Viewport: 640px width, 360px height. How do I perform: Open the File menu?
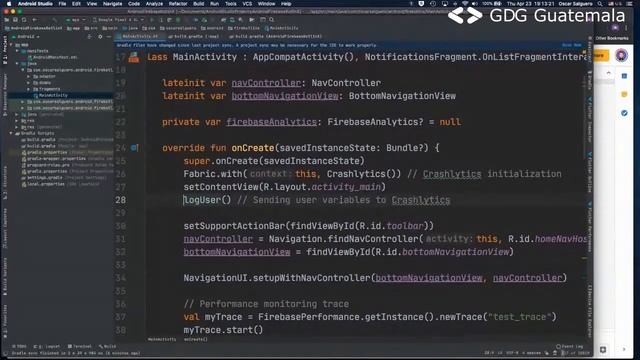[62, 4]
